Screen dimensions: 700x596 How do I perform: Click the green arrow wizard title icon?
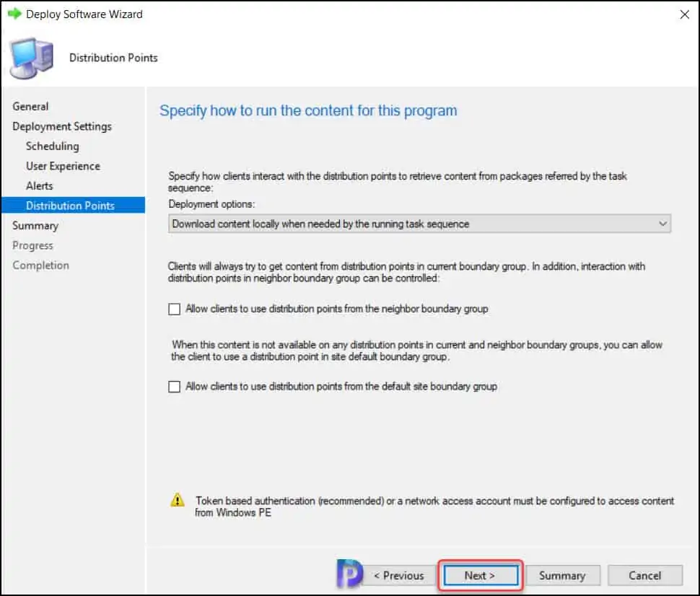(x=14, y=14)
